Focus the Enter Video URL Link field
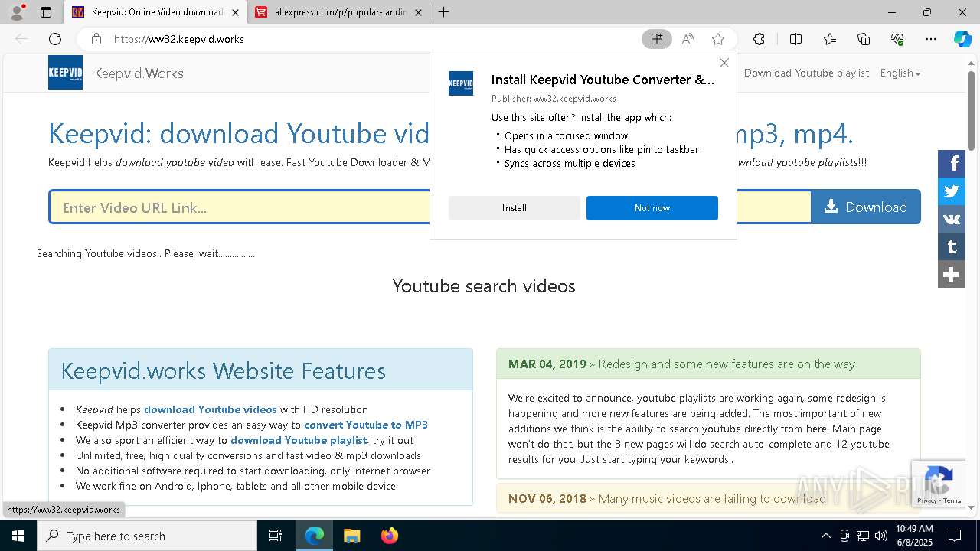980x551 pixels. point(430,207)
